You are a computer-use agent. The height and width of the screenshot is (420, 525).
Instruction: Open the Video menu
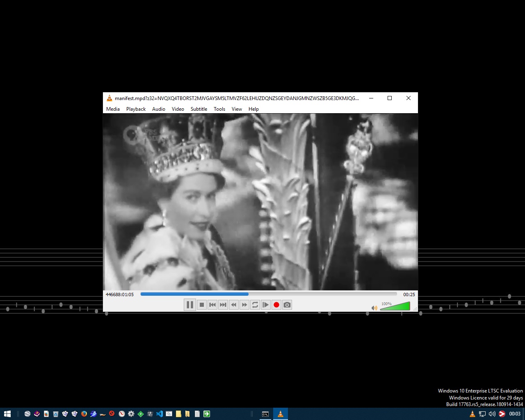pos(178,109)
